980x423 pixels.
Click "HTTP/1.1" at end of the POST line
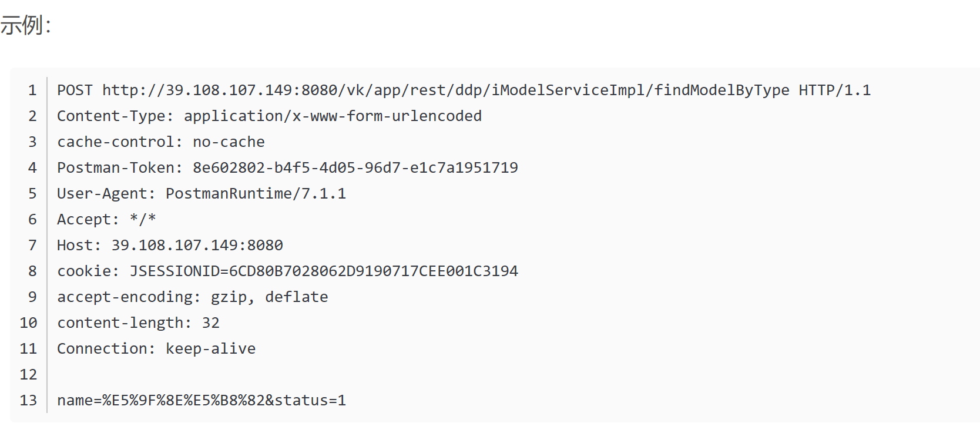click(x=834, y=90)
